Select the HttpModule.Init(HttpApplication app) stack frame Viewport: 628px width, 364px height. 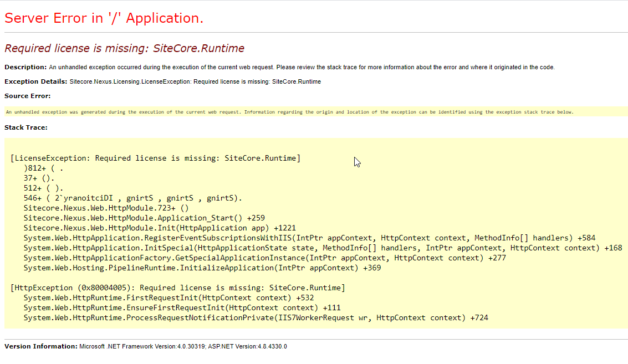[159, 228]
